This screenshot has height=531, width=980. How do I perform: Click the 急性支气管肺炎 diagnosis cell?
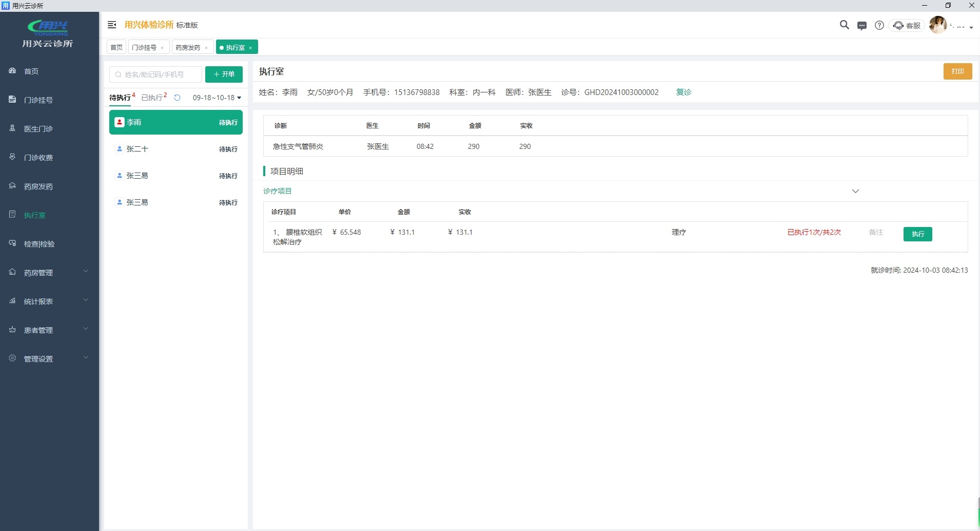pos(298,146)
